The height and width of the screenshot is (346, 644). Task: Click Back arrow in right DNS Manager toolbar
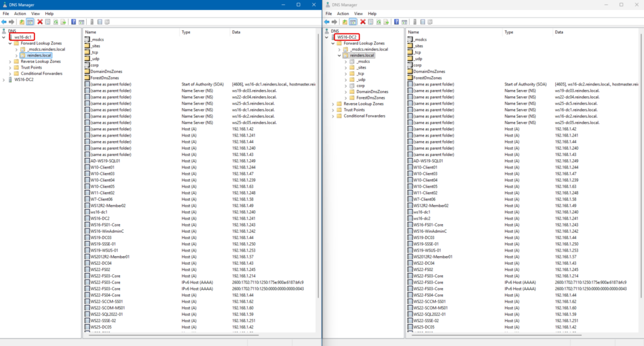pos(326,22)
